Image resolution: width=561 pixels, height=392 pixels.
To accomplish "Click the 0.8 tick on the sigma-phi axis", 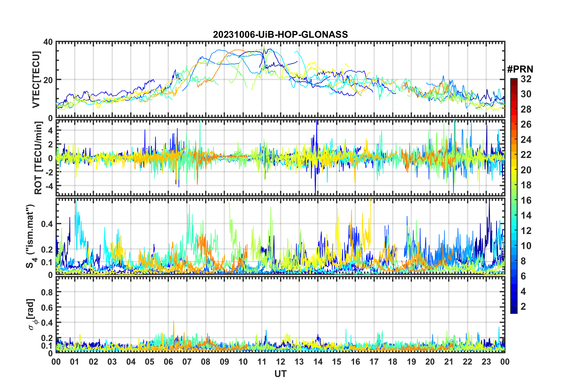I will (x=47, y=292).
